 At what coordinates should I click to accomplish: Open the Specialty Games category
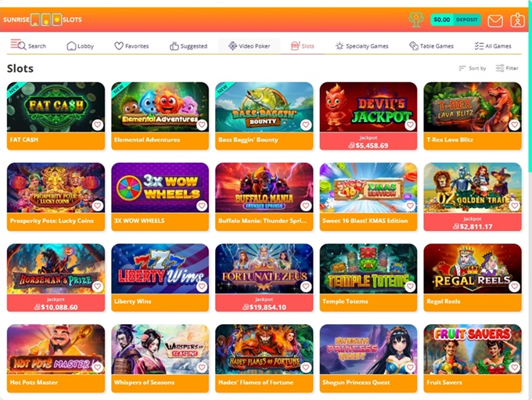pyautogui.click(x=361, y=46)
